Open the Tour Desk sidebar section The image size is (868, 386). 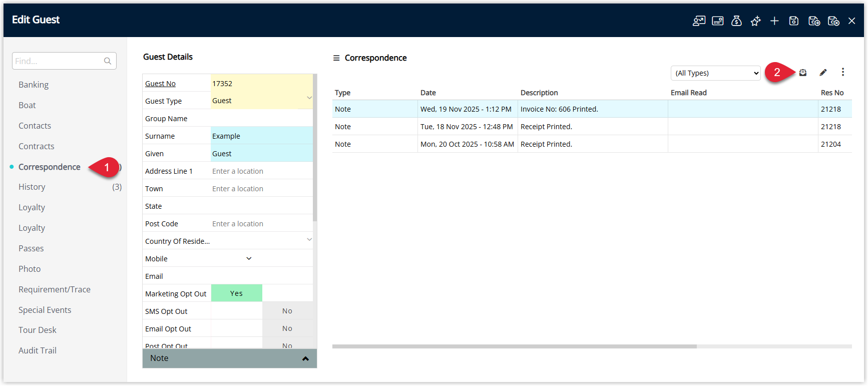point(37,330)
